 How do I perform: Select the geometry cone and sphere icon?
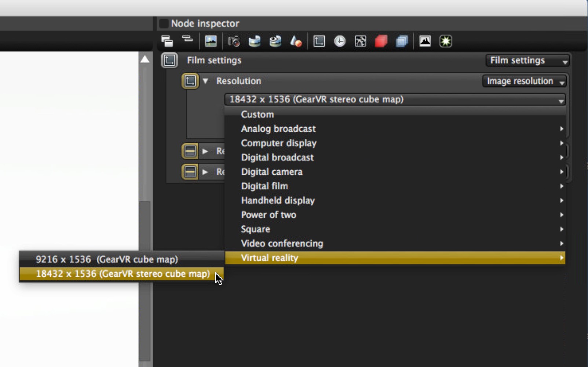point(296,41)
